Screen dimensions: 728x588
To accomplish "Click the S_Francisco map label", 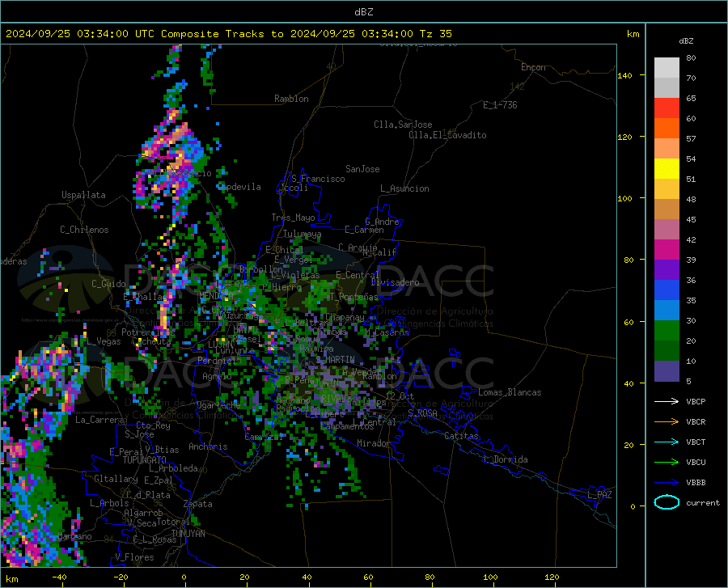I will tap(318, 179).
